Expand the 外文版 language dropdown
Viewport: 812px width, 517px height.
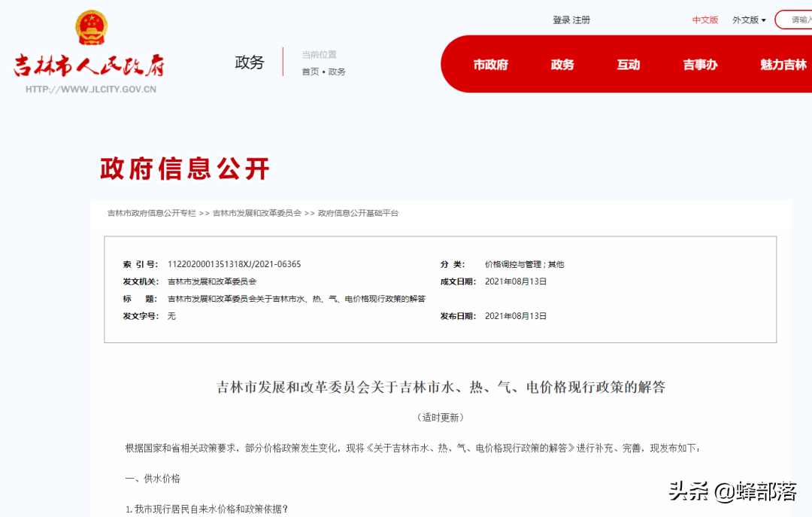tap(749, 20)
